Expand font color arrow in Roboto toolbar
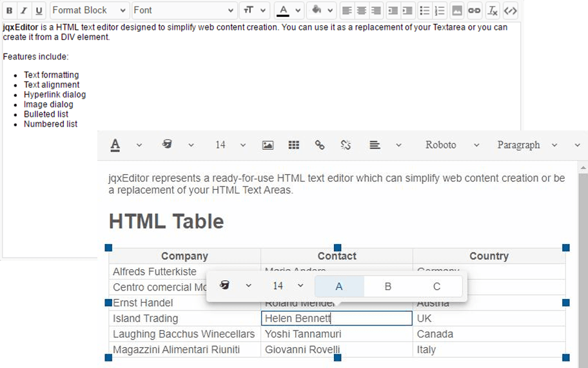This screenshot has height=368, width=588. (139, 145)
